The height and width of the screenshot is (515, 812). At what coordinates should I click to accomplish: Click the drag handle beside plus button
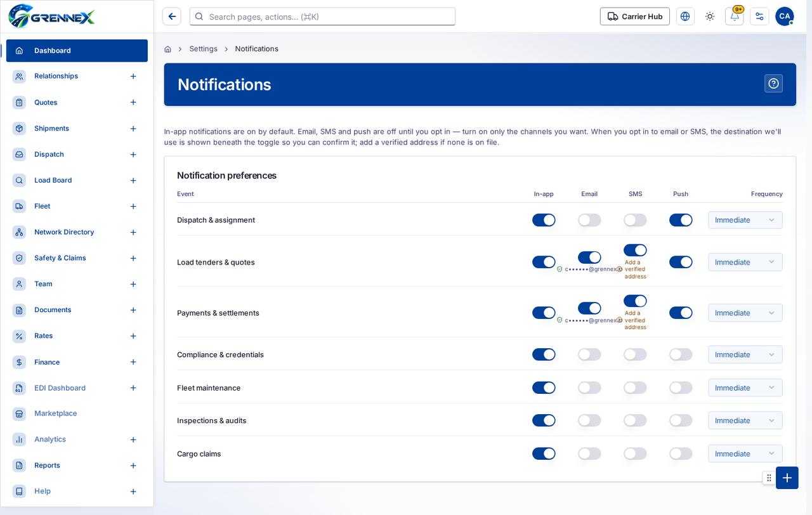tap(769, 478)
